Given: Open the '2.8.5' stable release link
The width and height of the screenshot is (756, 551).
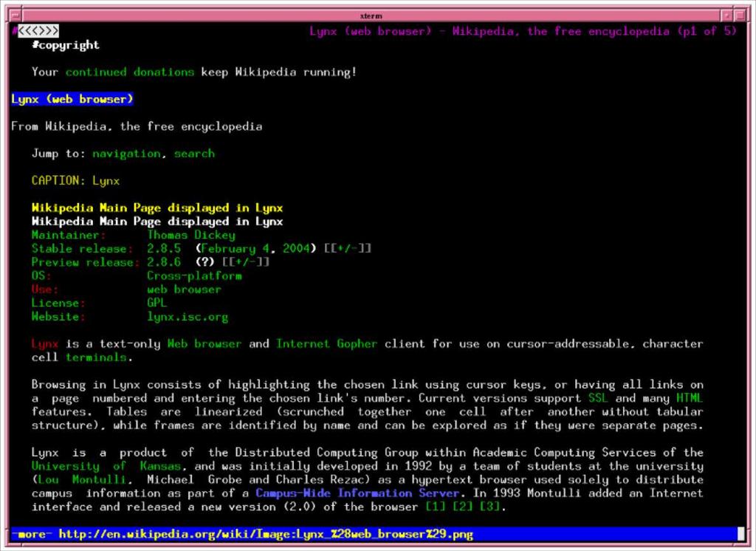Looking at the screenshot, I should pyautogui.click(x=164, y=249).
